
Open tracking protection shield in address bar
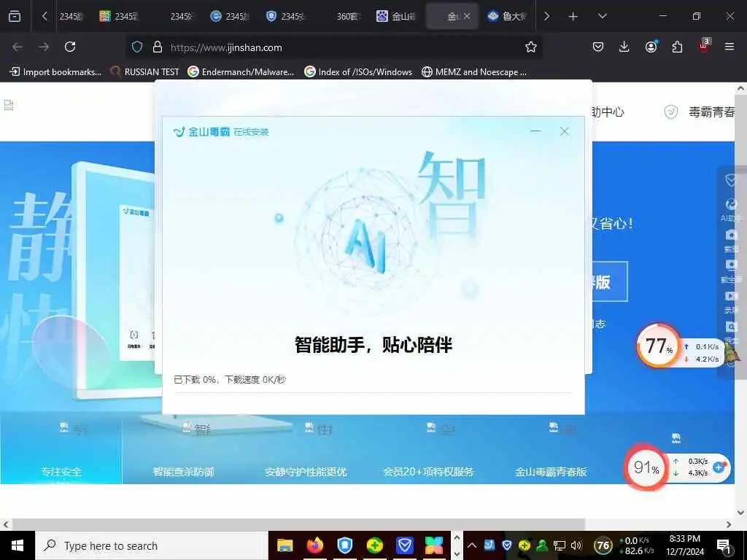[x=137, y=47]
